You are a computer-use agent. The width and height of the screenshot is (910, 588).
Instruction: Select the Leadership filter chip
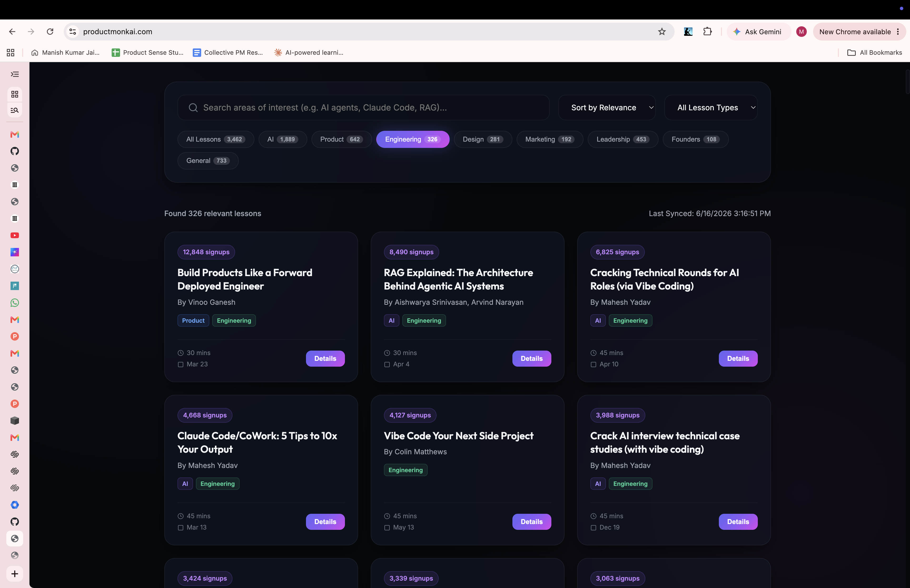[x=623, y=139]
